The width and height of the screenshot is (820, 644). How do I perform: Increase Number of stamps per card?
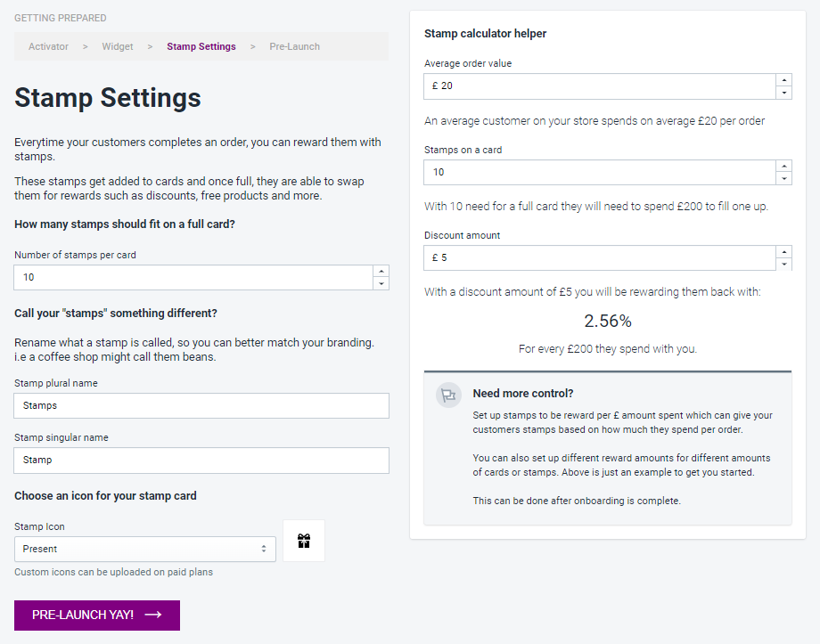point(381,271)
